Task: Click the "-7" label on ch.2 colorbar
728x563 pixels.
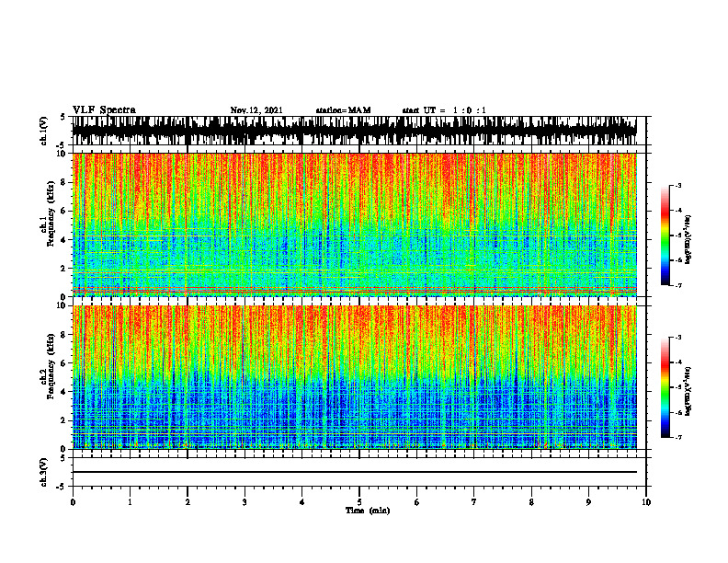Action: tap(678, 437)
